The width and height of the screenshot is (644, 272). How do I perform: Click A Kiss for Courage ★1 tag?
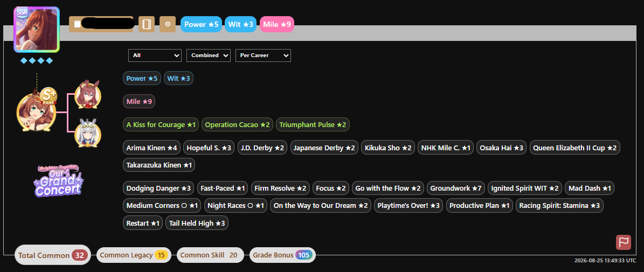161,124
